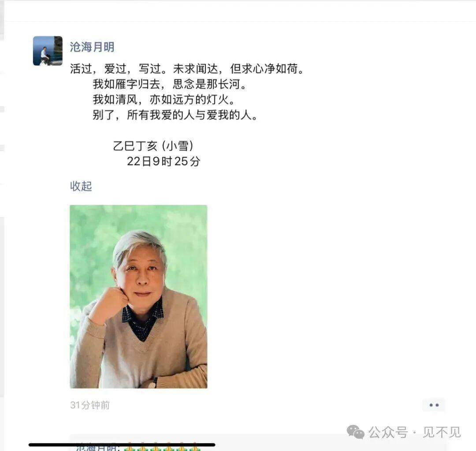Collapse the post with 收起

[81, 186]
